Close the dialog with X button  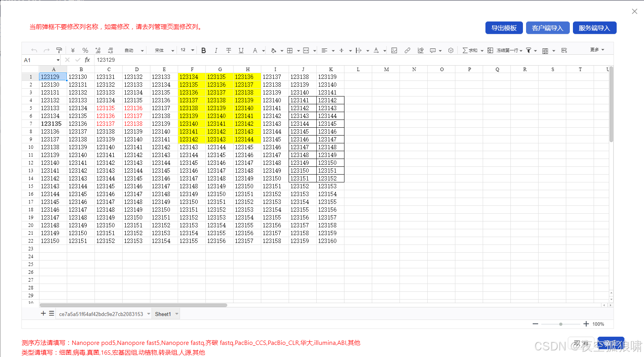635,11
